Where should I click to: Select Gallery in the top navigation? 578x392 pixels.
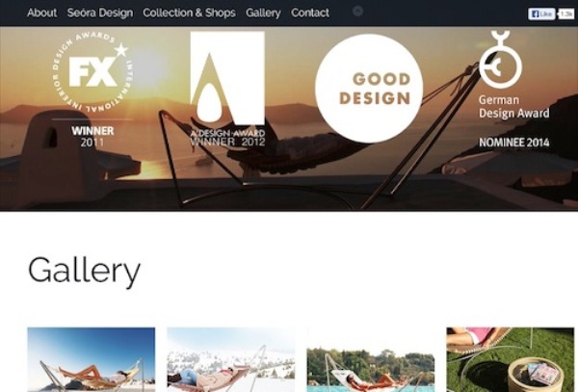pyautogui.click(x=263, y=13)
